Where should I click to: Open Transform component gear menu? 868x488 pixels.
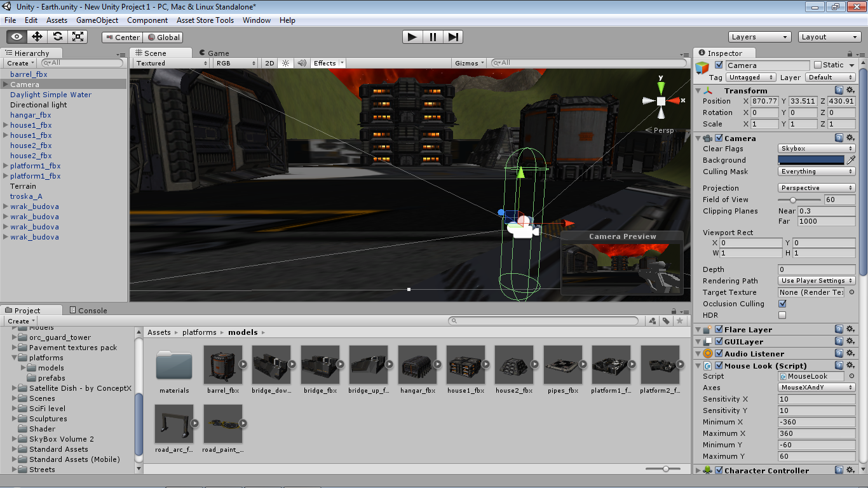click(850, 90)
